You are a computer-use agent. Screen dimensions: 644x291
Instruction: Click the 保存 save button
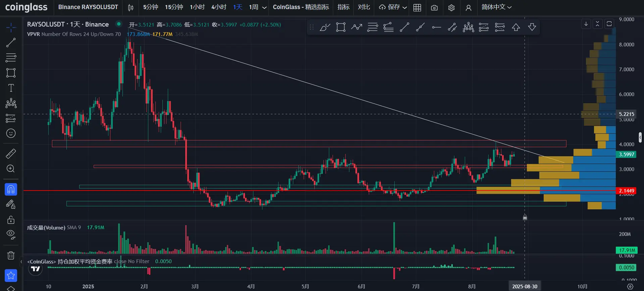coord(389,7)
